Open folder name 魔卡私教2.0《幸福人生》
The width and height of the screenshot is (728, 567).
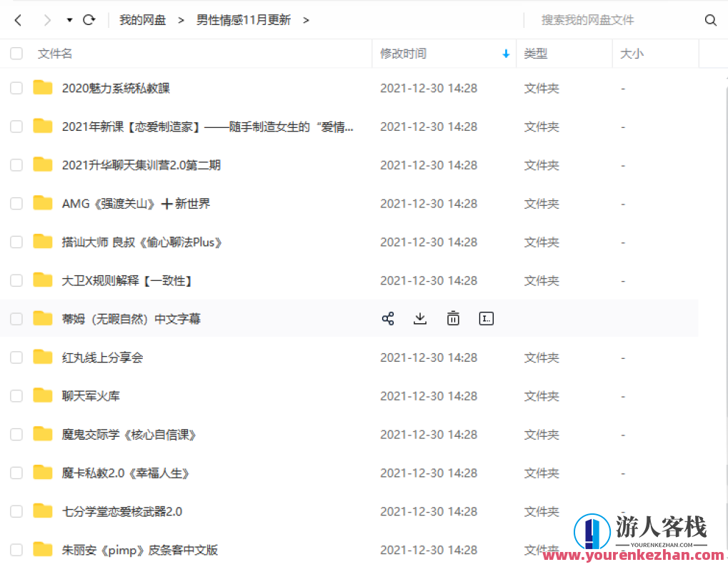click(126, 473)
